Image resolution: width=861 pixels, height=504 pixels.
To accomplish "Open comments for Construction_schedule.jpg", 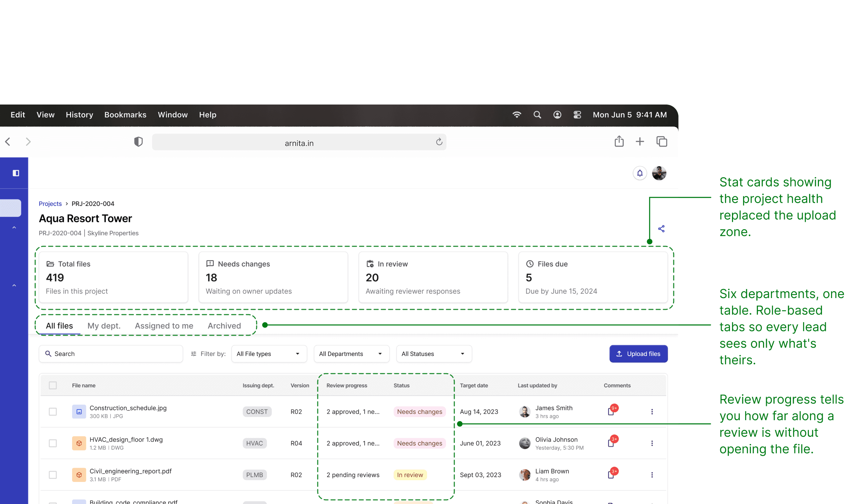I will point(611,412).
